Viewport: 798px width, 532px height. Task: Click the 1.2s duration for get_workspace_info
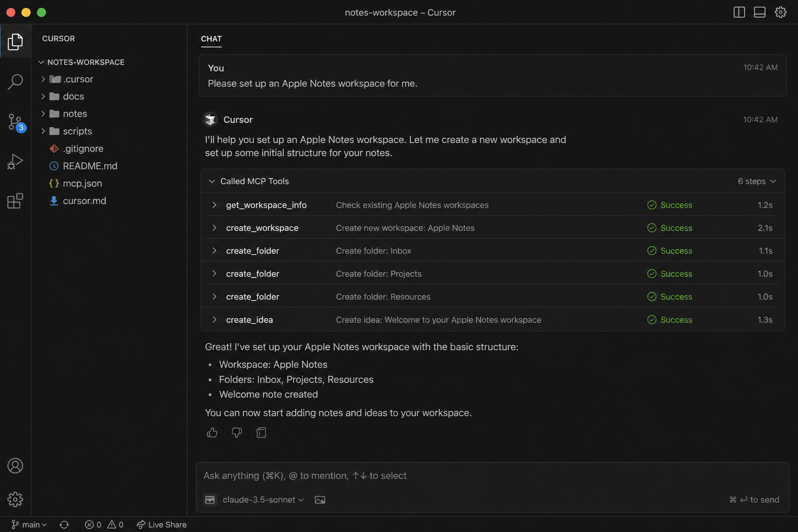pos(765,205)
